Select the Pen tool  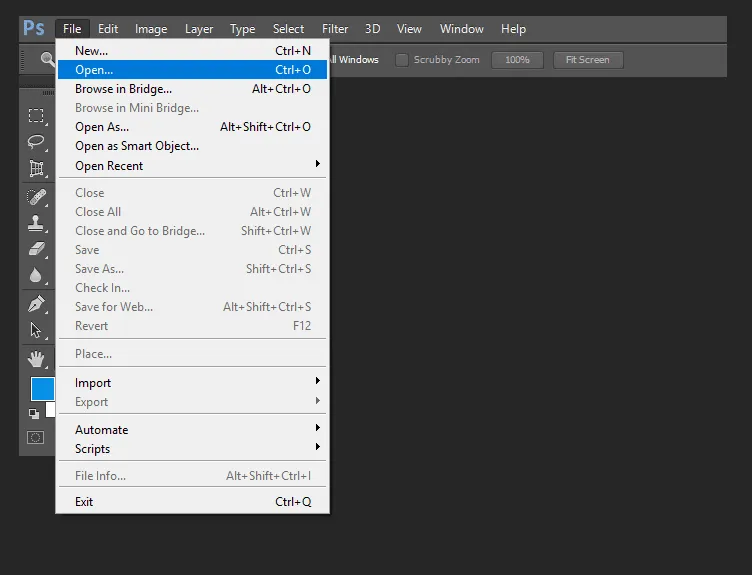click(36, 304)
